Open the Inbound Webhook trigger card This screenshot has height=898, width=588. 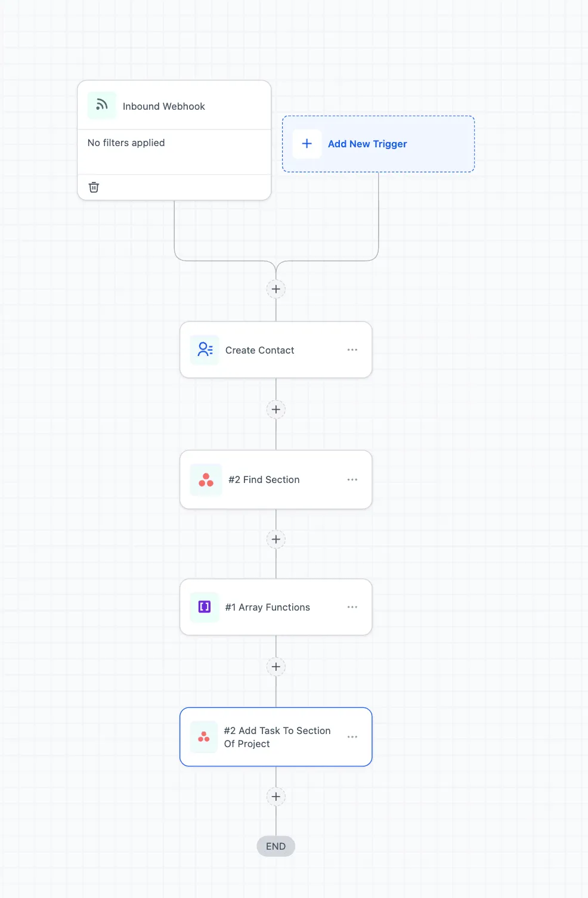click(174, 140)
